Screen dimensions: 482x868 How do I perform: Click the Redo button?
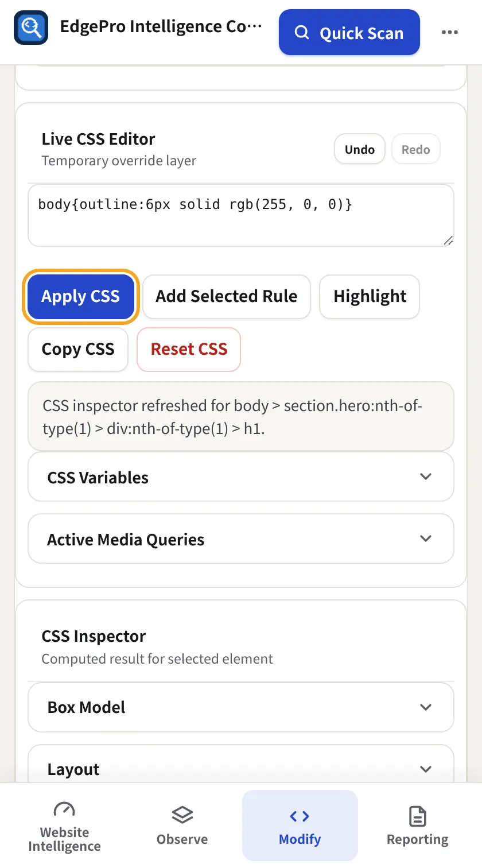416,149
